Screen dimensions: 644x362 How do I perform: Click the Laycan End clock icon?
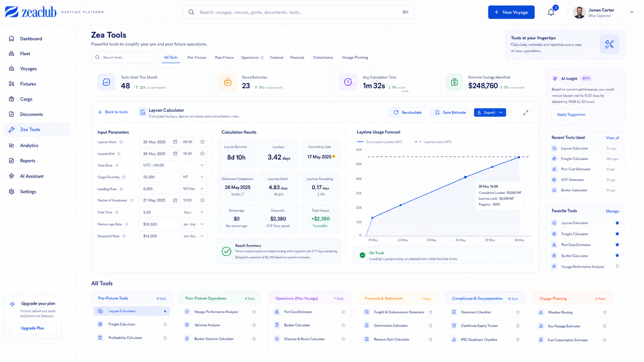[x=202, y=153]
